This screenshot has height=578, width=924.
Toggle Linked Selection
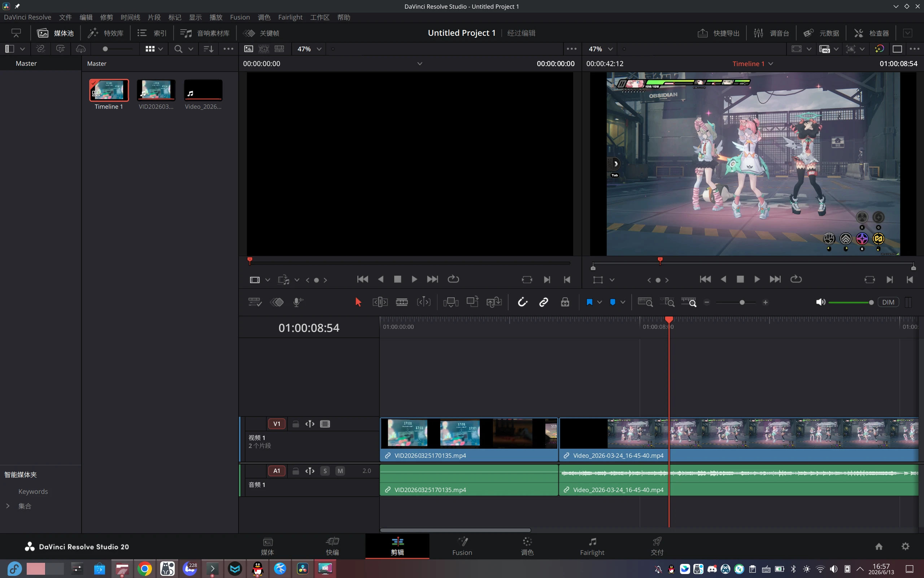[544, 302]
